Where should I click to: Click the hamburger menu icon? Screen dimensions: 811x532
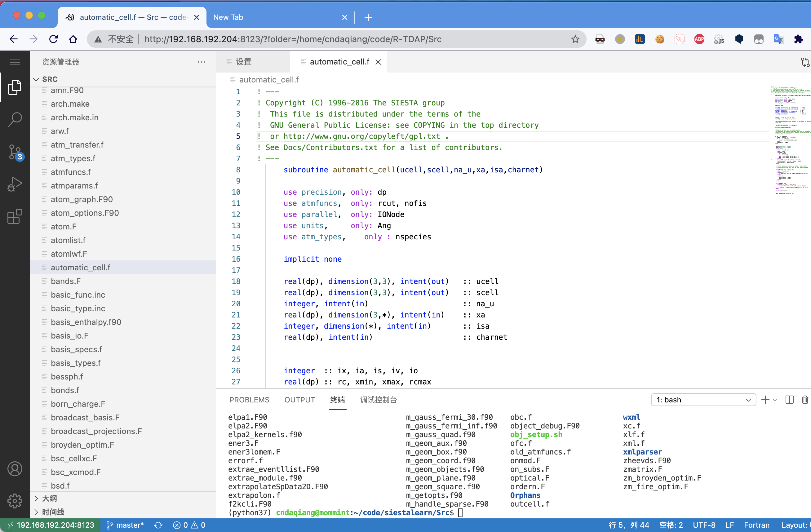(x=15, y=62)
